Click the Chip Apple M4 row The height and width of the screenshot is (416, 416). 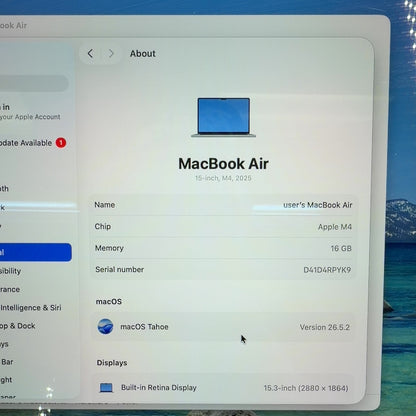tap(223, 227)
